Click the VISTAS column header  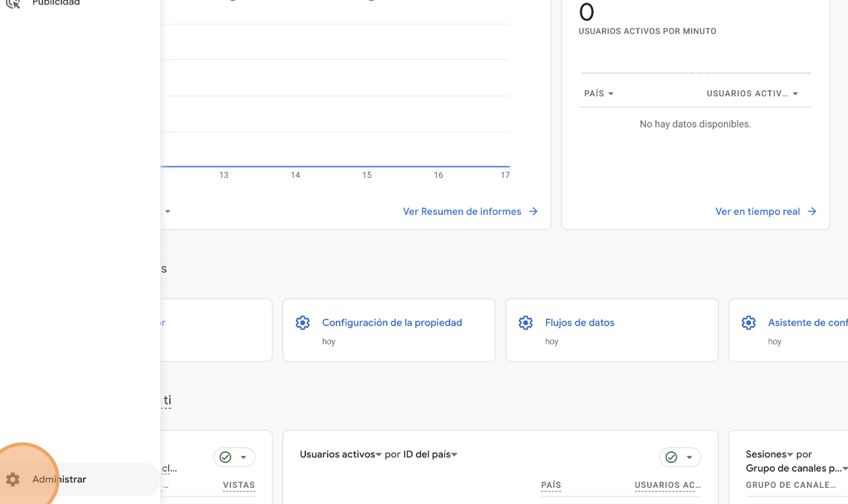point(239,485)
